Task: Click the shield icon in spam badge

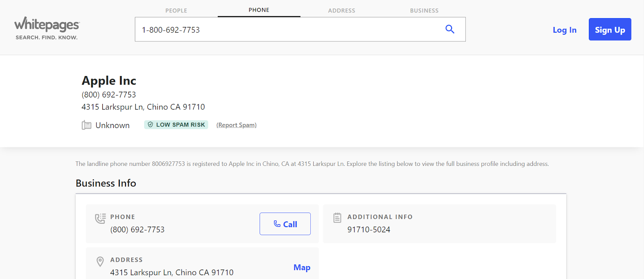Action: (x=150, y=125)
